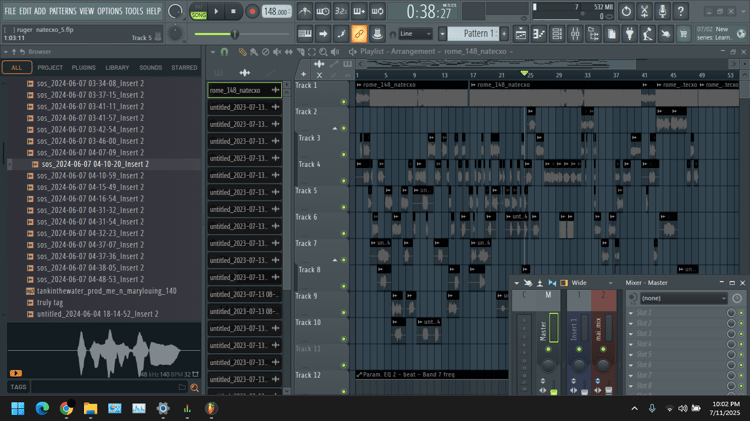This screenshot has height=421, width=750.
Task: Click Master track volume fader
Action: pyautogui.click(x=553, y=391)
